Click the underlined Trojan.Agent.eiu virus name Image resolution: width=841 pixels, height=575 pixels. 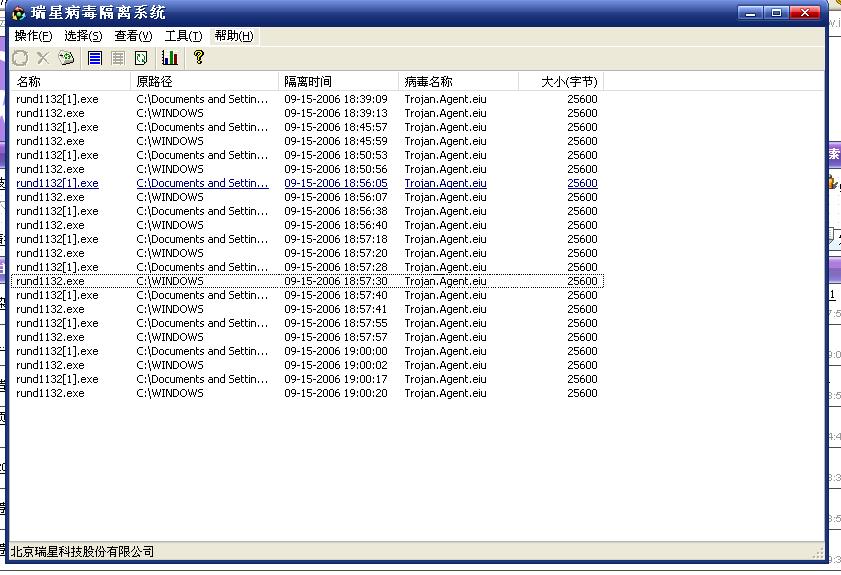[x=446, y=183]
